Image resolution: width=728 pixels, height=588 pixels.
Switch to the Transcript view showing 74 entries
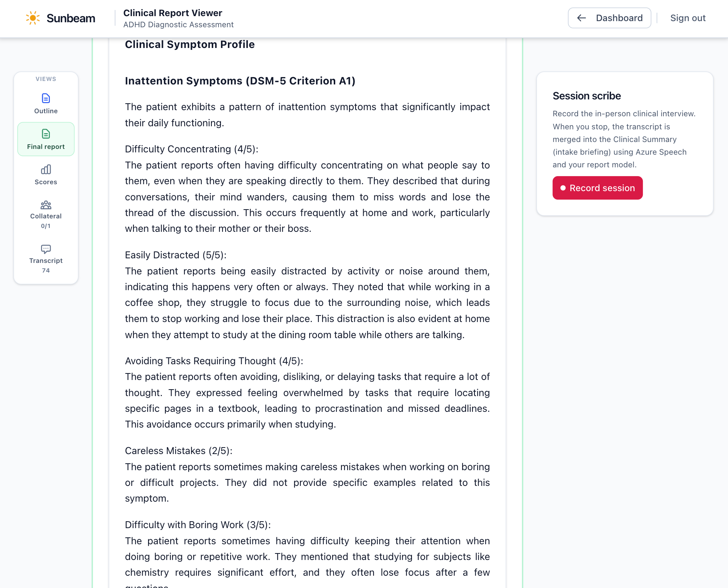pyautogui.click(x=46, y=259)
